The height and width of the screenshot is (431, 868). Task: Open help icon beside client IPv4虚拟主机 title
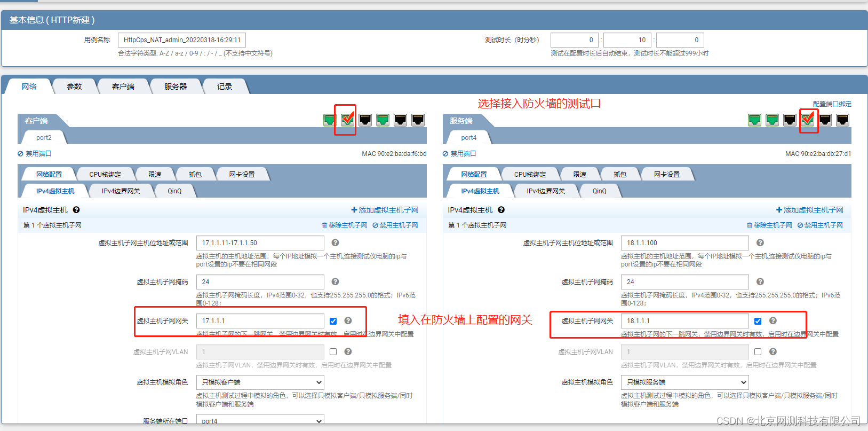click(76, 210)
